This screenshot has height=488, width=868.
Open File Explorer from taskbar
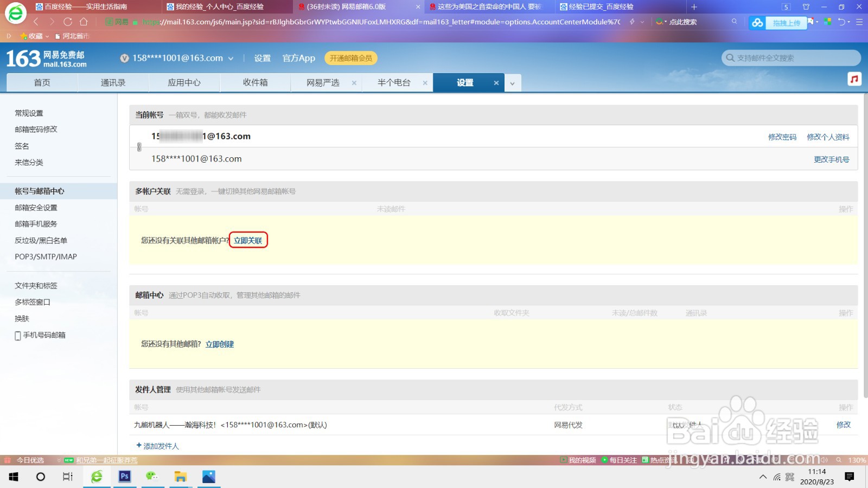pyautogui.click(x=180, y=477)
